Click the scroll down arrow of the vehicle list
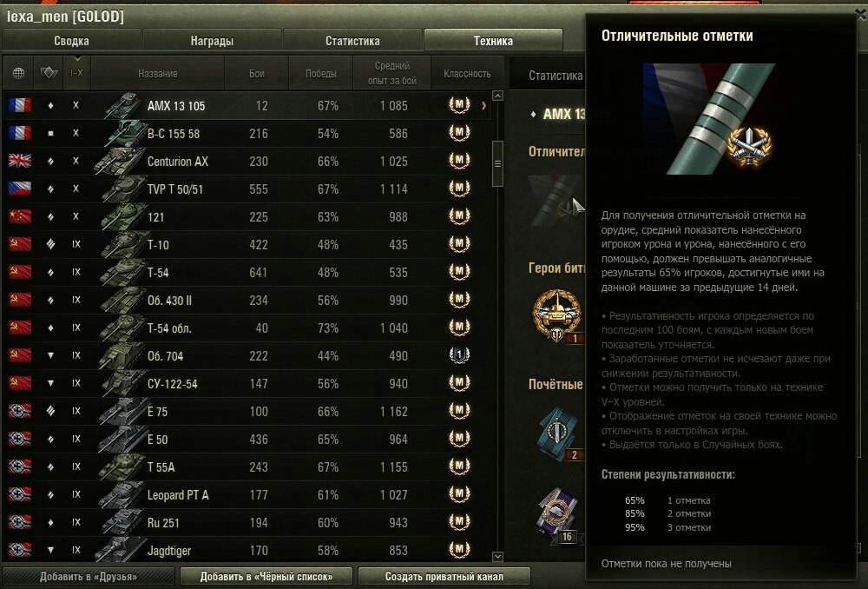868x589 pixels. pyautogui.click(x=497, y=556)
